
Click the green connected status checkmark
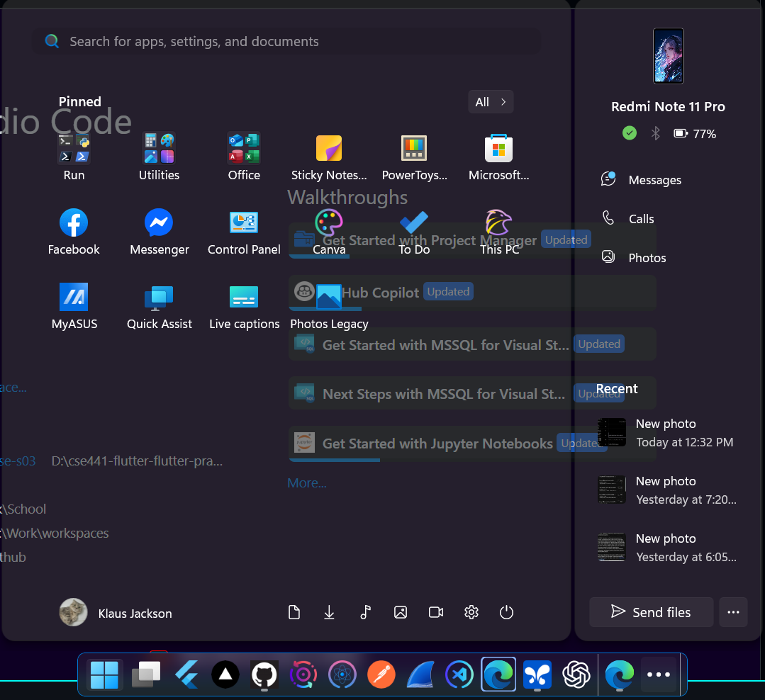pyautogui.click(x=630, y=133)
